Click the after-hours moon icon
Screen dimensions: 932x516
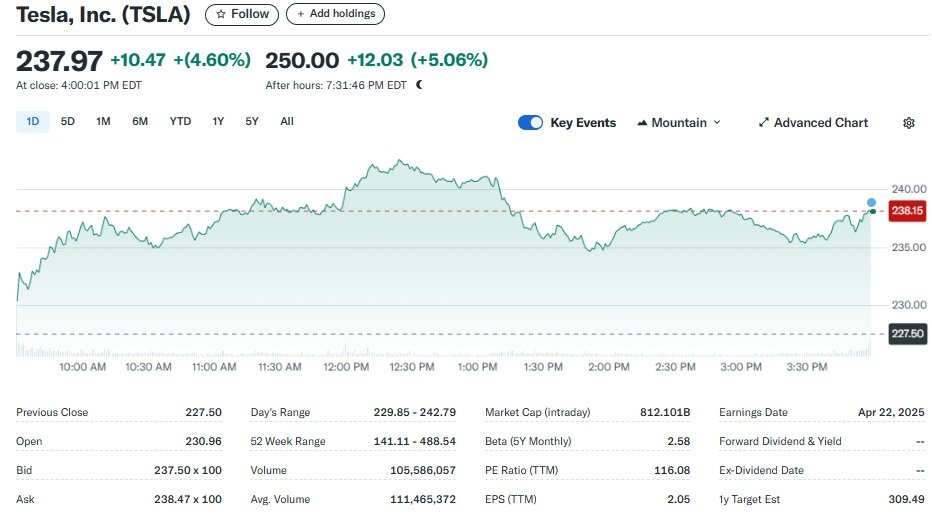click(x=419, y=85)
